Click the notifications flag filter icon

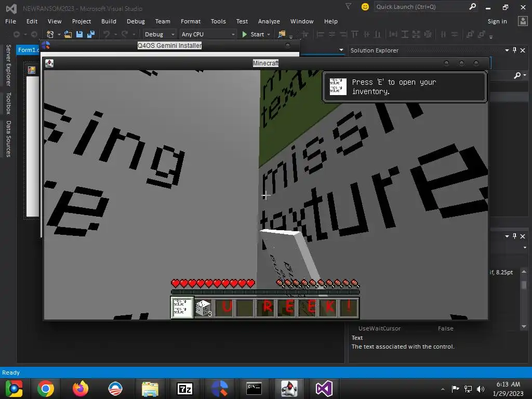tap(348, 6)
